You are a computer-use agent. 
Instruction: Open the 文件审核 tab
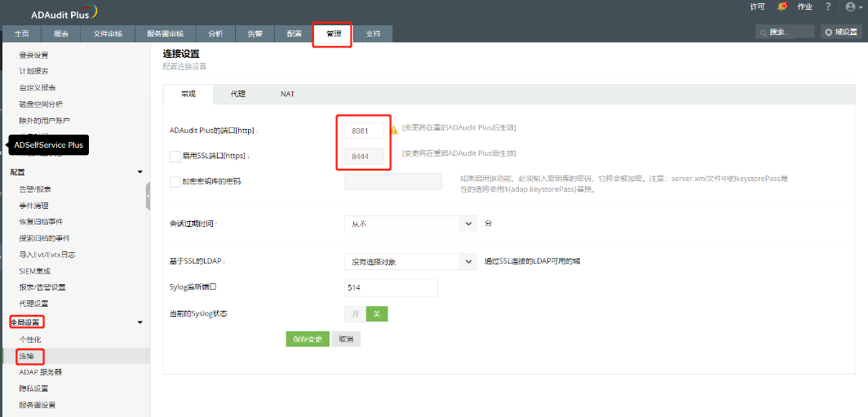point(108,33)
